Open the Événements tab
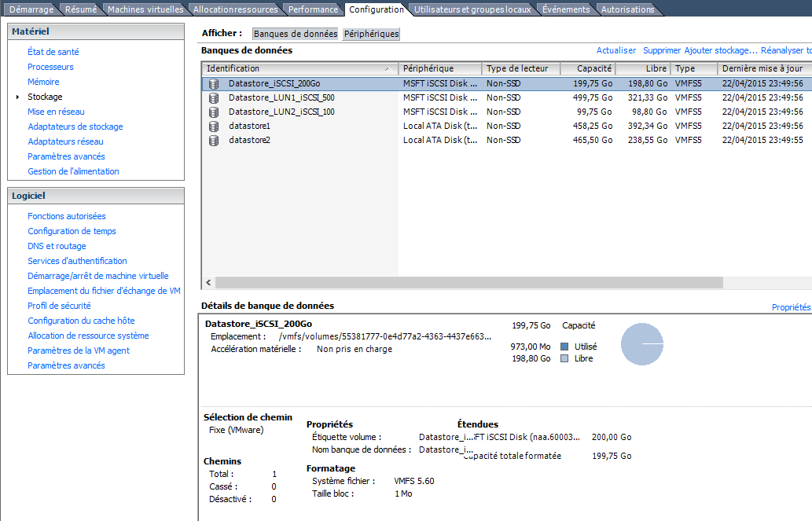The image size is (812, 521). [x=565, y=9]
